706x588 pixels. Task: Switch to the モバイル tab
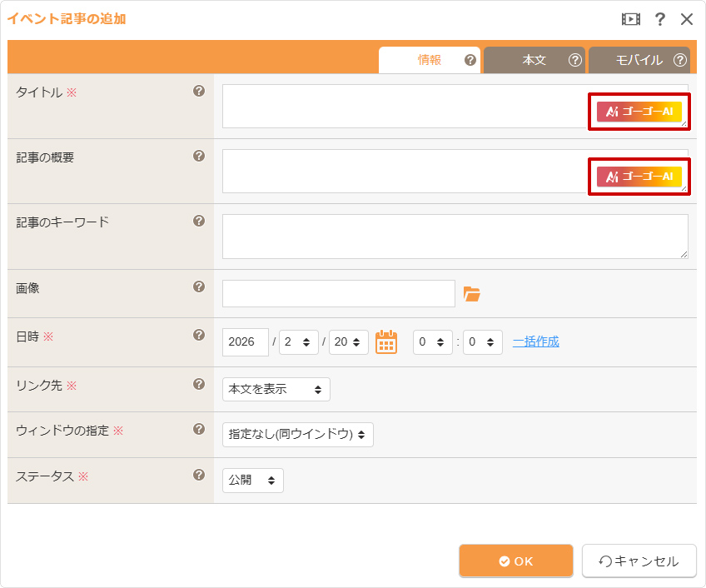coord(639,60)
